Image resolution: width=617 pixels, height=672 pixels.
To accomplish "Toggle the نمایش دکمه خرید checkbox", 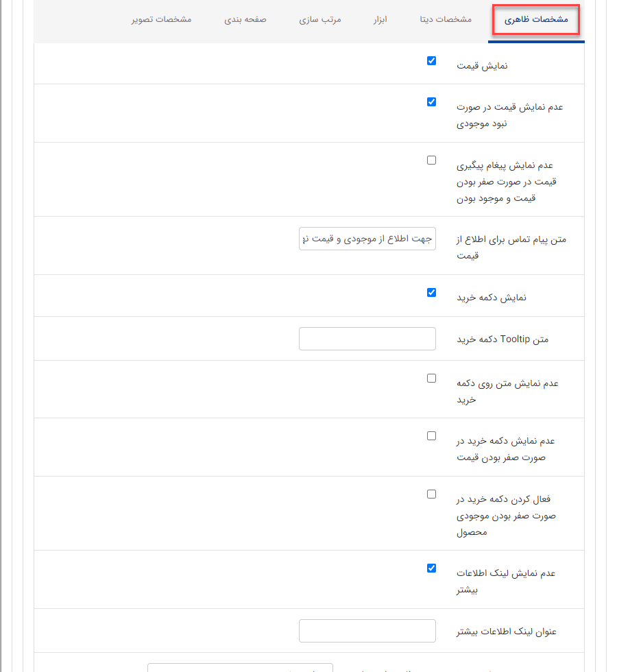I will coord(431,291).
